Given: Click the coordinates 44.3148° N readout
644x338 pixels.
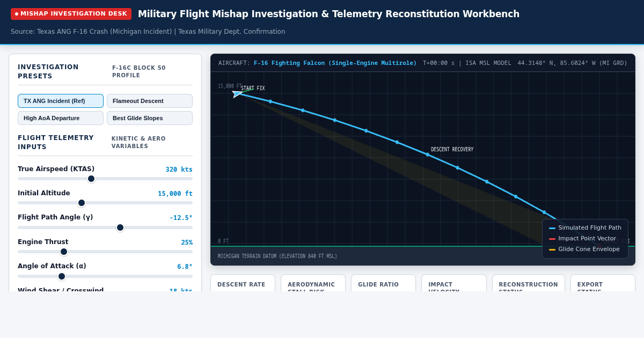Looking at the screenshot, I should (572, 63).
